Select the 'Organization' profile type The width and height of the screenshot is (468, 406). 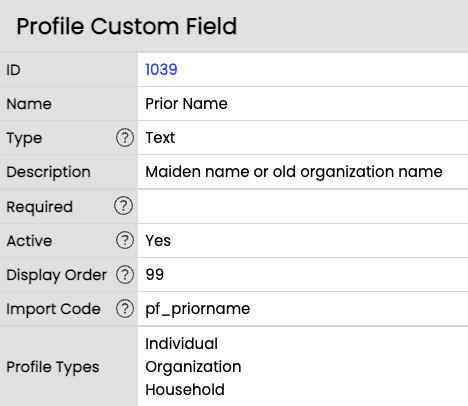193,367
